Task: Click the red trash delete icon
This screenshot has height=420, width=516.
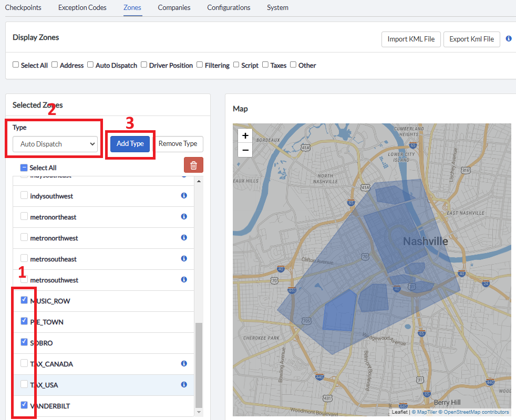Action: coord(193,164)
